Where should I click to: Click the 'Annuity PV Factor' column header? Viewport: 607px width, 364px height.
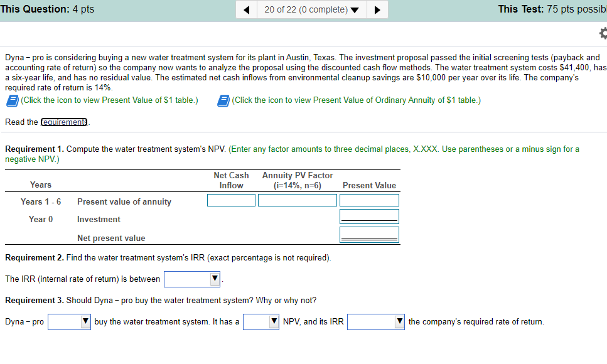(298, 181)
